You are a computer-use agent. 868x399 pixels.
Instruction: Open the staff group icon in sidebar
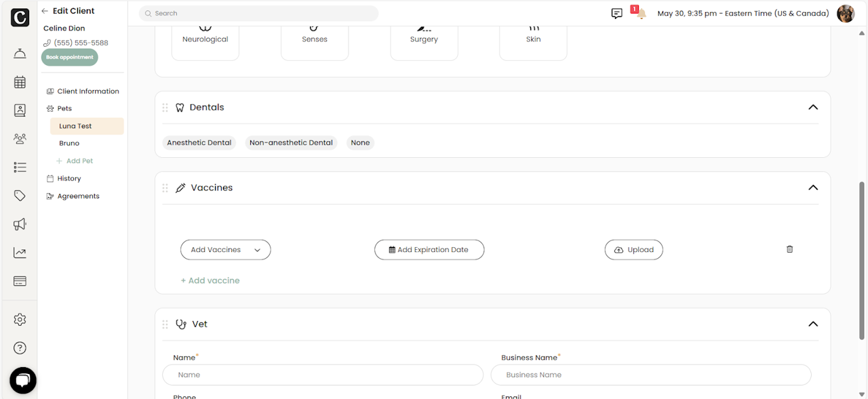point(20,139)
